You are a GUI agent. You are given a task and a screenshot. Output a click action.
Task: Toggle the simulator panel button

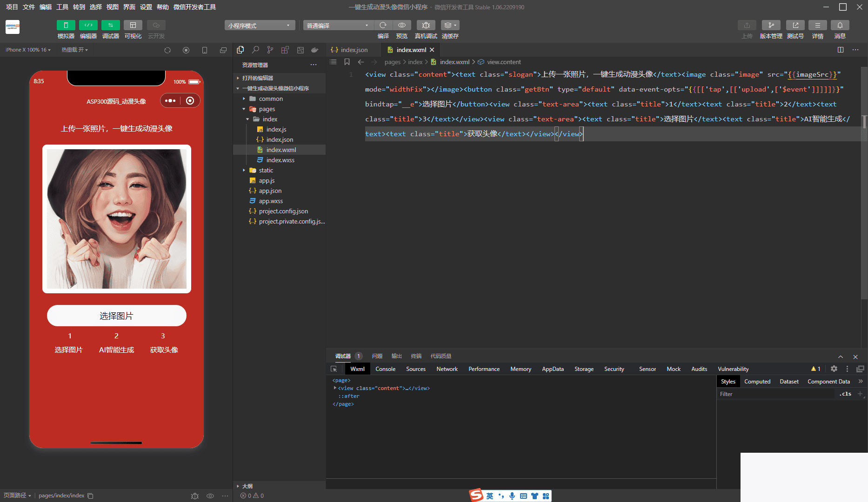pos(66,25)
